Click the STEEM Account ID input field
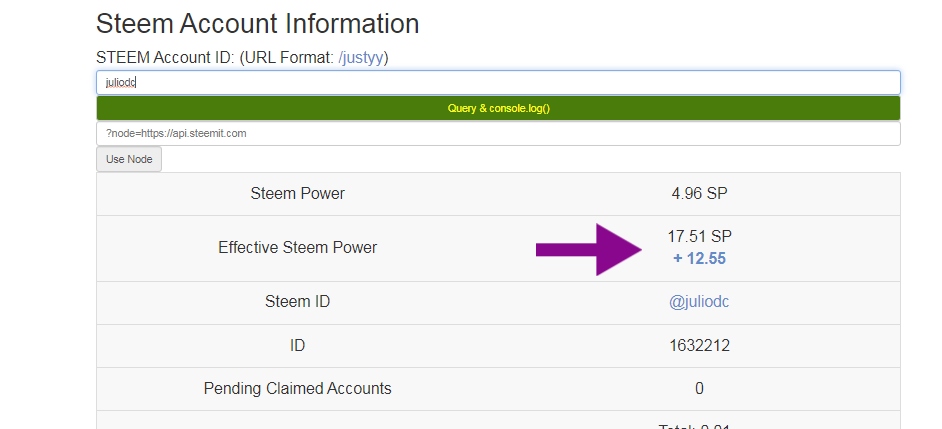This screenshot has height=429, width=942. click(498, 82)
